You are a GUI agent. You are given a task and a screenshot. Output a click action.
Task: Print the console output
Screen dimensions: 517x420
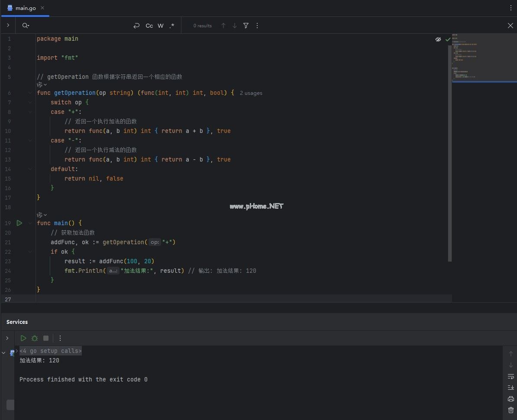coord(511,399)
